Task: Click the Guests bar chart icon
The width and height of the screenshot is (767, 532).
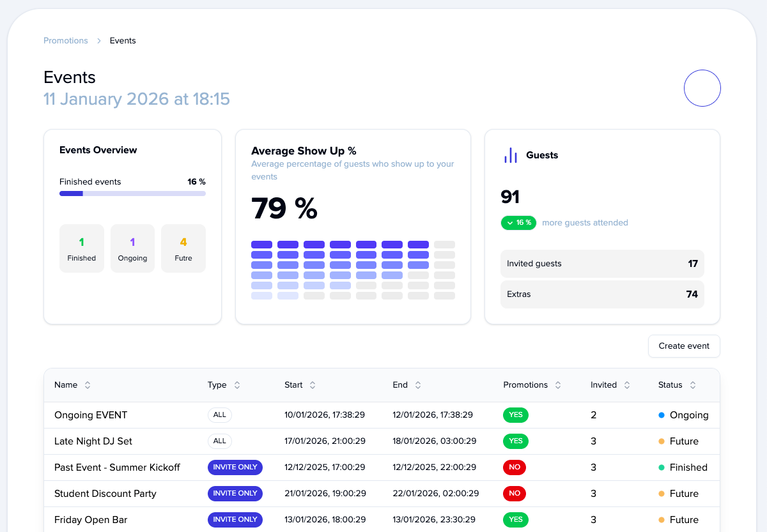Action: point(511,155)
